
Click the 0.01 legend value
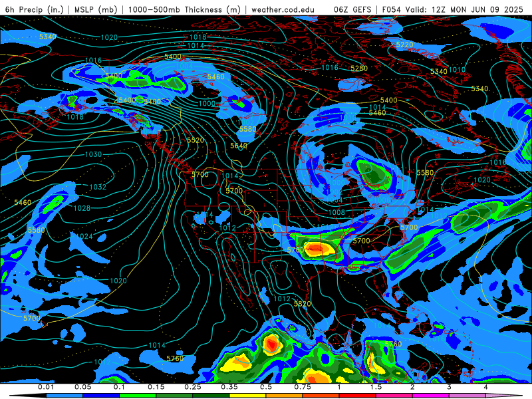(46, 387)
